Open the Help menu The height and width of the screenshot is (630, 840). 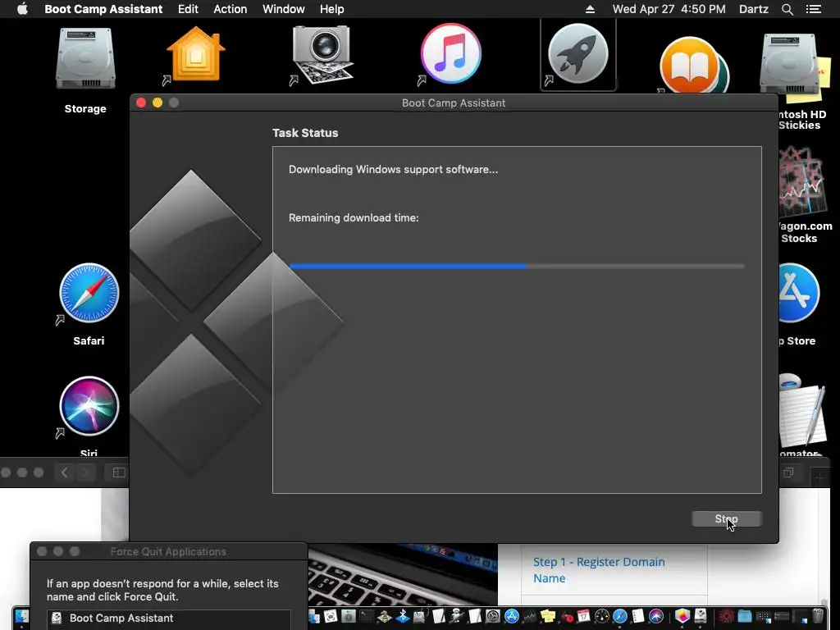(331, 9)
